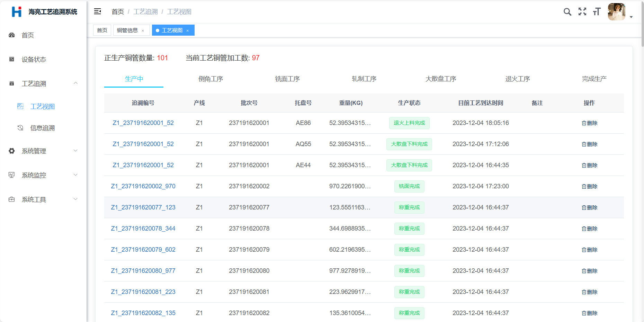Click the 系统监控 monitor icon
Screen dimensions: 644x322
pyautogui.click(x=12, y=175)
